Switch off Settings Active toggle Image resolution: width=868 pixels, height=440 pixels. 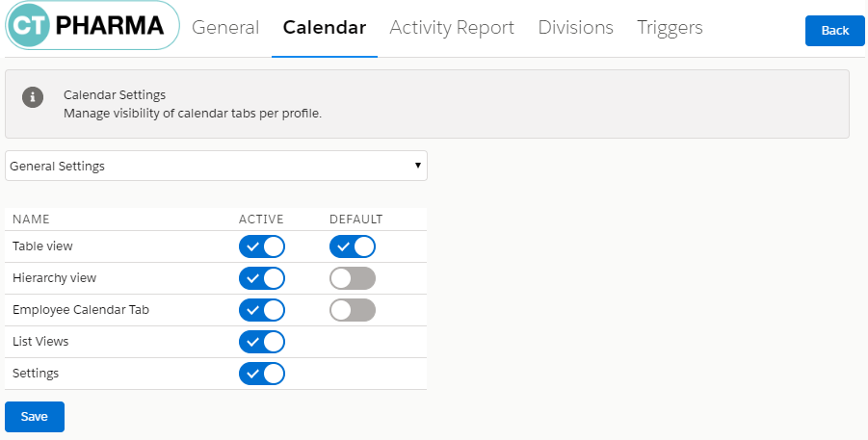(x=262, y=374)
